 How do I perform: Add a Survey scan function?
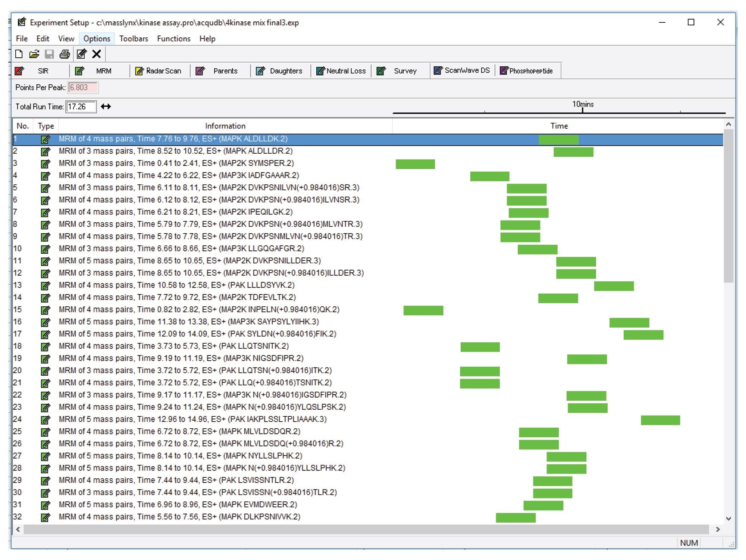pos(401,71)
